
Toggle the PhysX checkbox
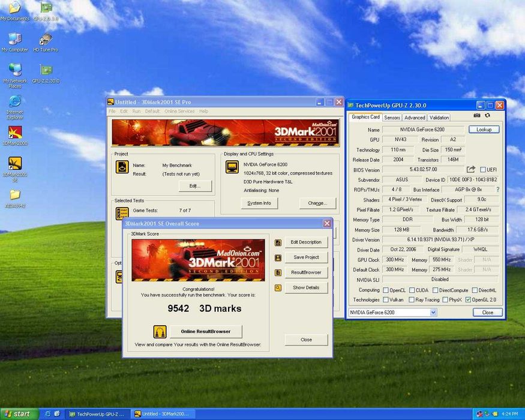445,300
